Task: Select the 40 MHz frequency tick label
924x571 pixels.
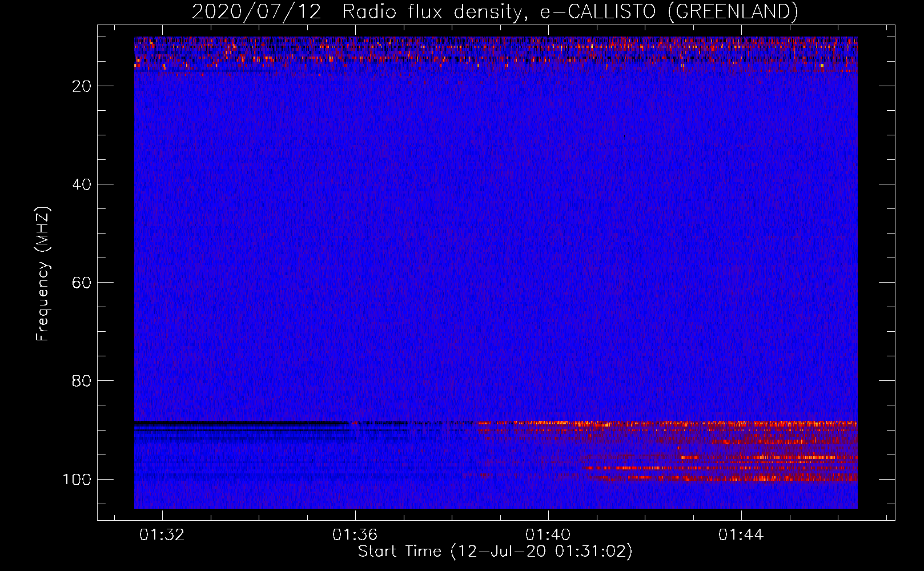Action: 82,184
